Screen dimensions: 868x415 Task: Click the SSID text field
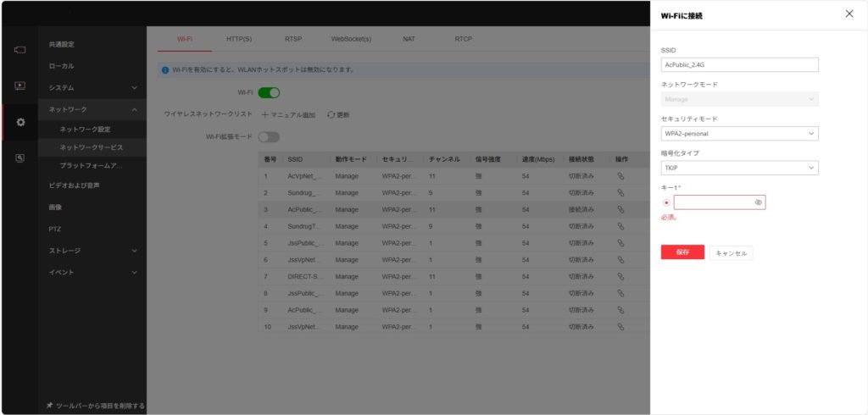pos(739,64)
